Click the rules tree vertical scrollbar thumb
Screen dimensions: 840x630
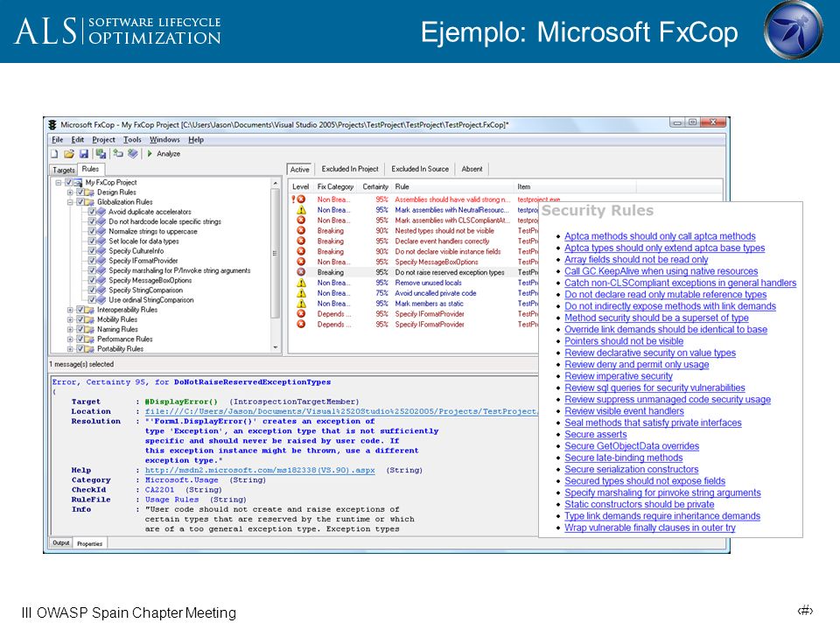click(276, 254)
